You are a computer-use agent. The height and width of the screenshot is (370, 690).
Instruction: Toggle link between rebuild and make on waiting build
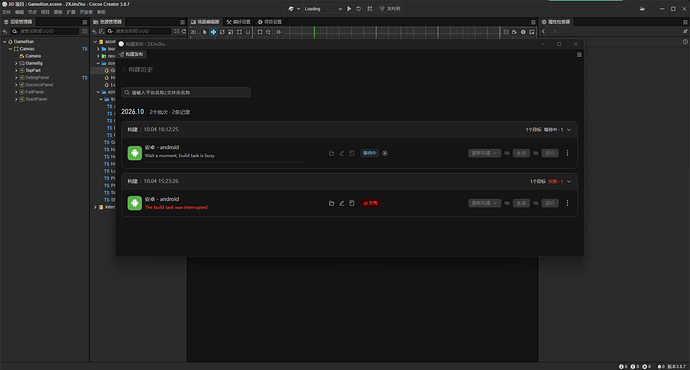tap(507, 153)
